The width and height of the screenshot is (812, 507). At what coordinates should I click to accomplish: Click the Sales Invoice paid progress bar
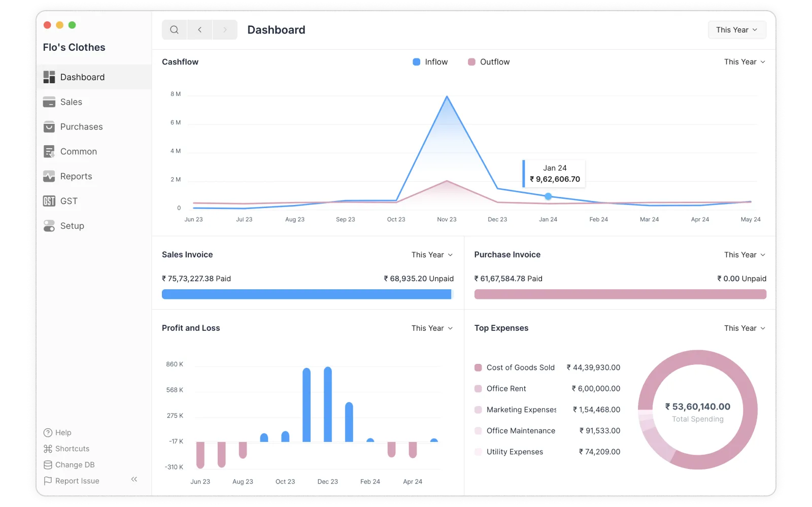coord(306,294)
